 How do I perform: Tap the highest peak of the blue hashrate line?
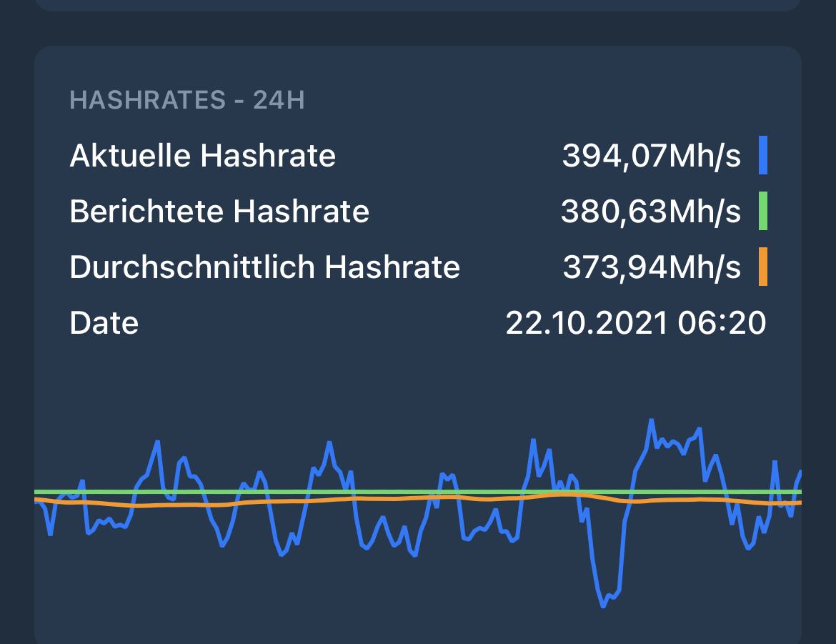tap(651, 422)
